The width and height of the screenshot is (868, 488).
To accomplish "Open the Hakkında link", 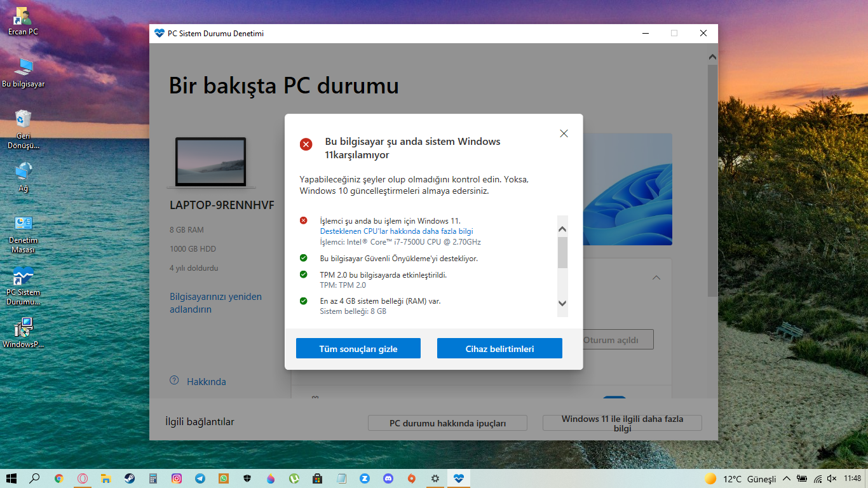I will [x=207, y=382].
